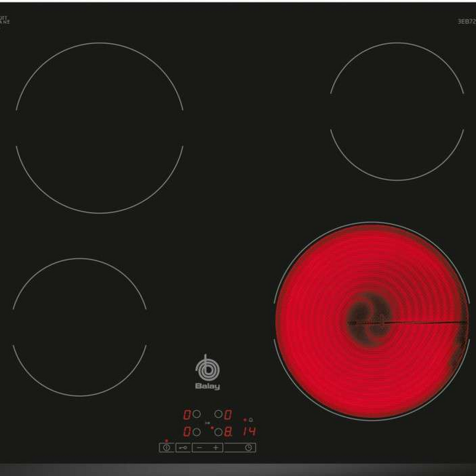Select the top-right burner zone selector circle

click(x=218, y=414)
